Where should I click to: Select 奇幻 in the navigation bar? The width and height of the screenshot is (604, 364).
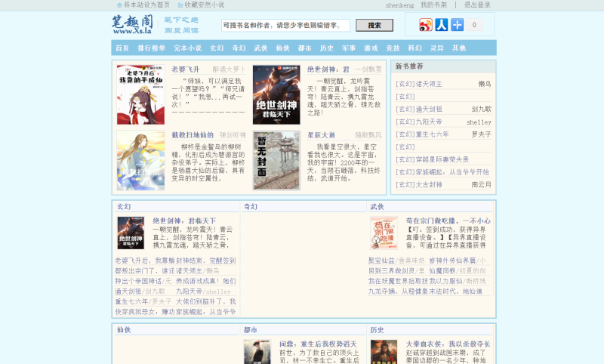(239, 48)
